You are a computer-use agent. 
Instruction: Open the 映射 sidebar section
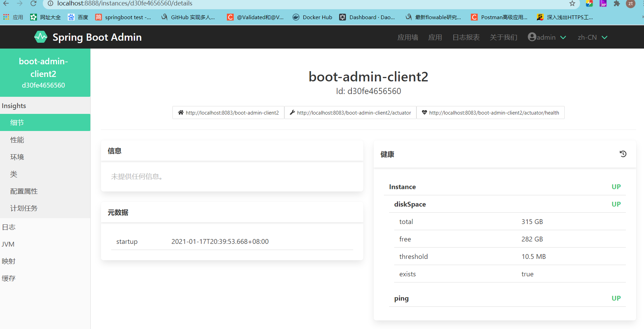pyautogui.click(x=45, y=261)
